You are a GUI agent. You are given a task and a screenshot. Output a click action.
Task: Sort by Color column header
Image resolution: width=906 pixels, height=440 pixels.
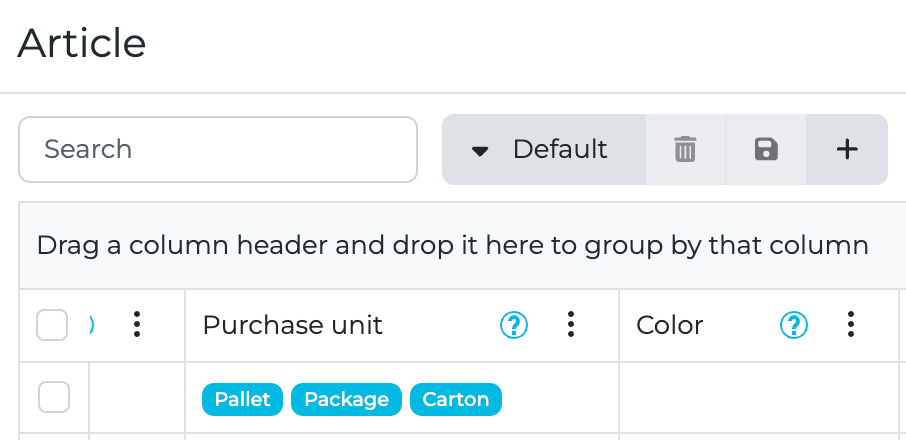pos(670,325)
